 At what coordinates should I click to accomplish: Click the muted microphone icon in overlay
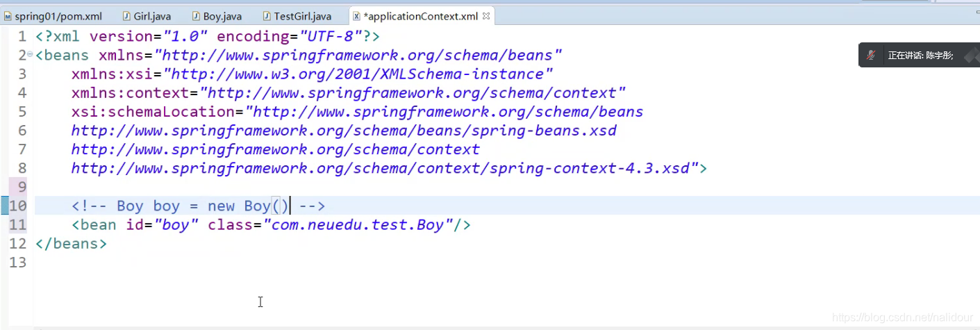[872, 56]
